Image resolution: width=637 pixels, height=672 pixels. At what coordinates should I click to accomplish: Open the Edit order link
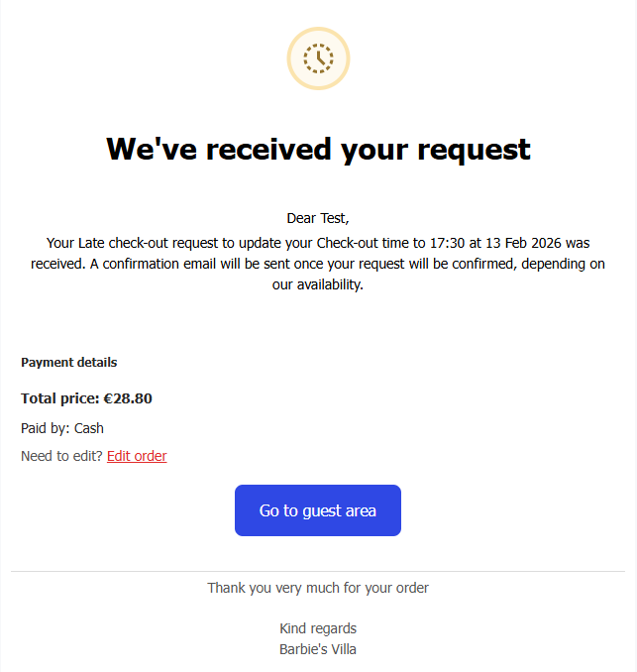[x=137, y=456]
